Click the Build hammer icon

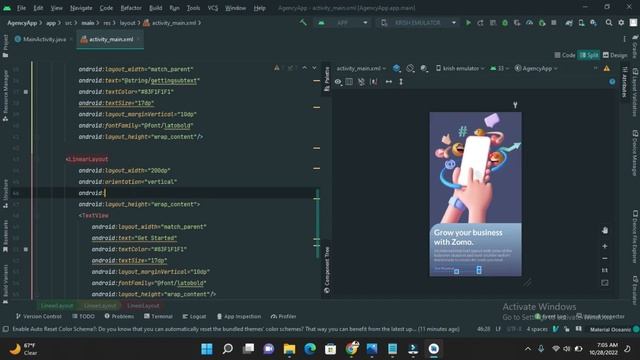[x=303, y=23]
